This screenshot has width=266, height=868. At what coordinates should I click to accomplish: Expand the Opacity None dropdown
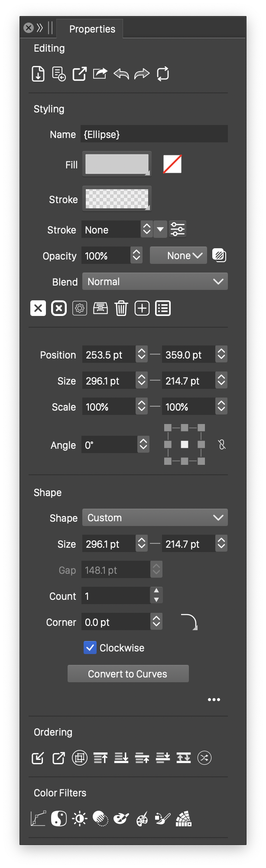pos(178,255)
